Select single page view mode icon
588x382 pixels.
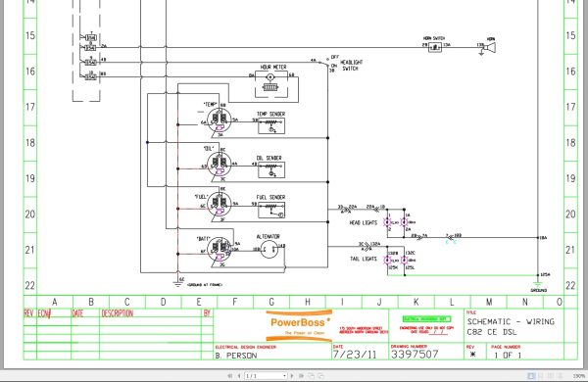point(531,375)
